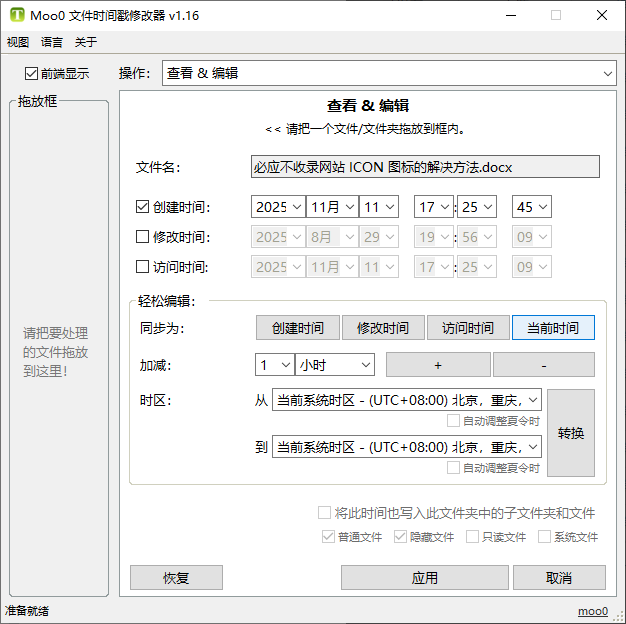626x624 pixels.
Task: Open the 到 time zone dropdown
Action: click(407, 447)
